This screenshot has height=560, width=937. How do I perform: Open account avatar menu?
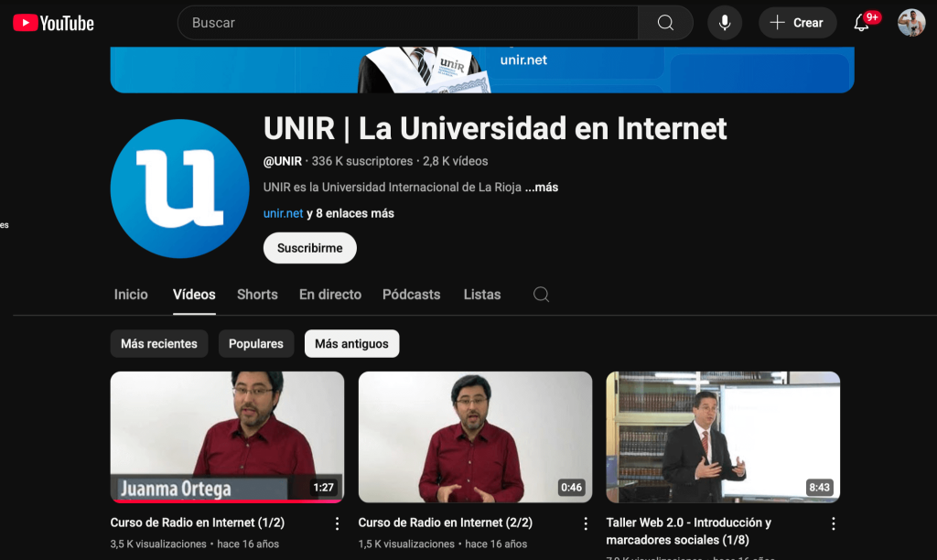point(910,23)
